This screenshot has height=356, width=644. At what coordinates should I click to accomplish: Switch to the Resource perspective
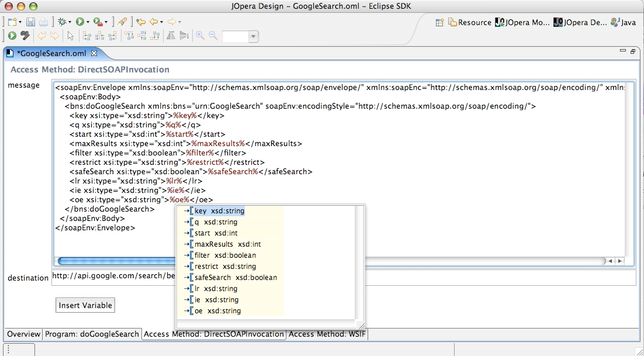469,23
